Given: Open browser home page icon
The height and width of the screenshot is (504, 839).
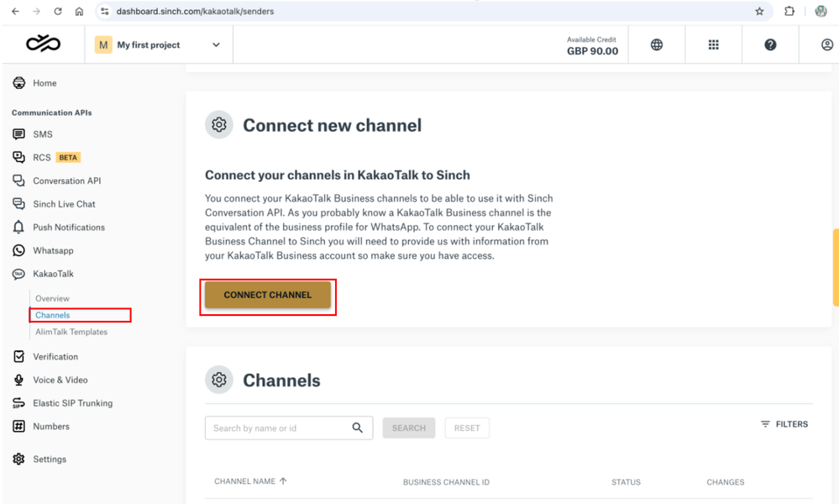Looking at the screenshot, I should pos(79,11).
